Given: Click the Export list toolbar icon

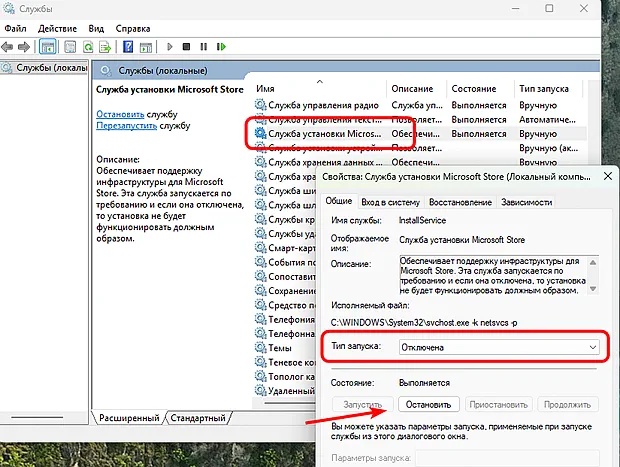Looking at the screenshot, I should pyautogui.click(x=105, y=47).
